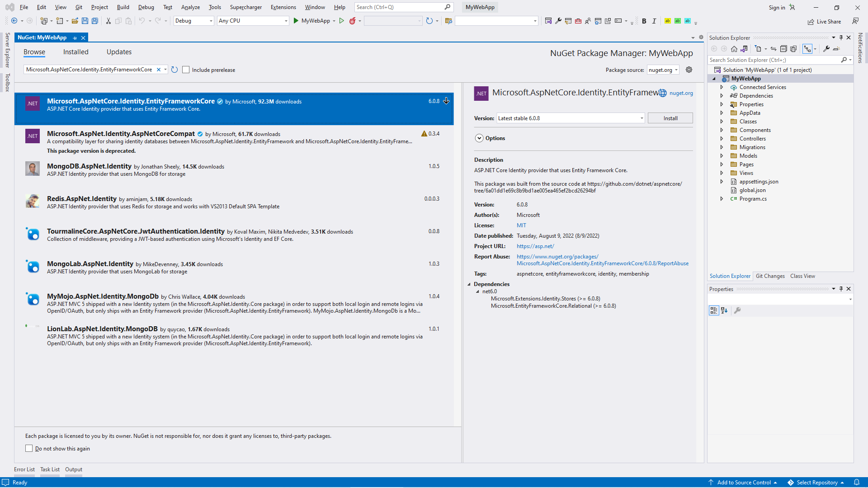Image resolution: width=868 pixels, height=488 pixels.
Task: Switch to the Installed tab
Action: tap(75, 52)
